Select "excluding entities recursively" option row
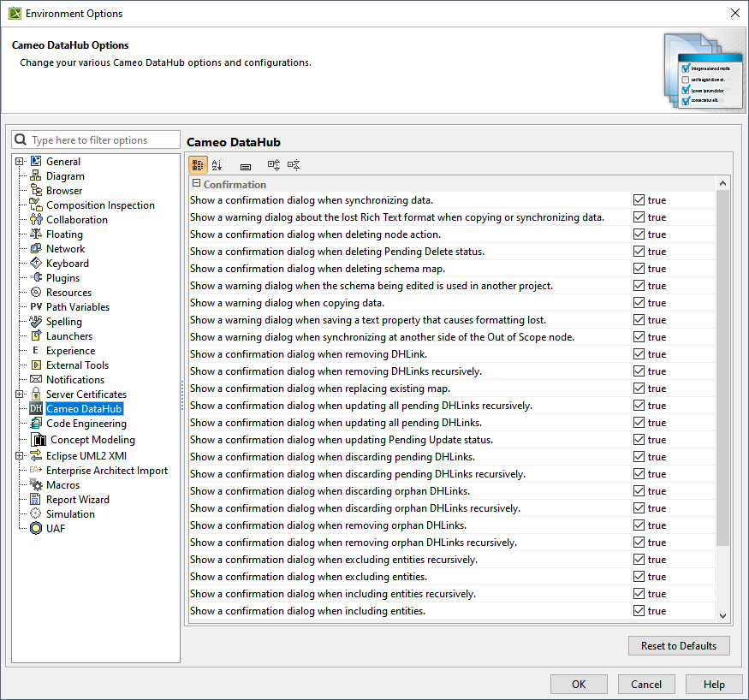749x700 pixels. (451, 560)
